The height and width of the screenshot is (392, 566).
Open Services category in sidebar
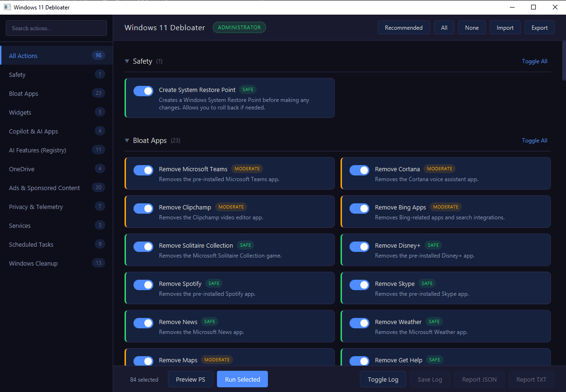click(x=57, y=225)
